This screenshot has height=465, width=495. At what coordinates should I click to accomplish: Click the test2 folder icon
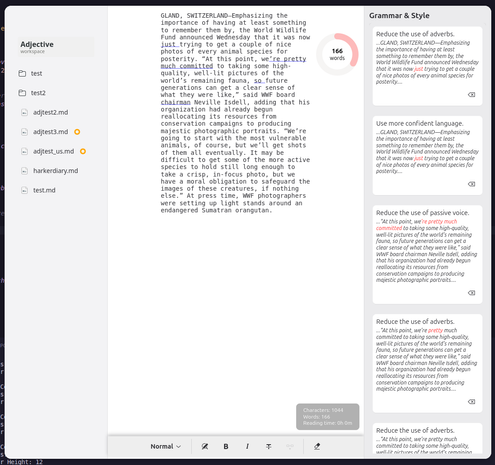point(22,93)
